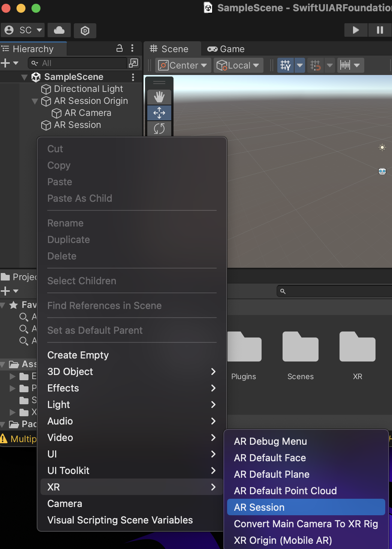Choose AR Default Plane

(x=306, y=474)
